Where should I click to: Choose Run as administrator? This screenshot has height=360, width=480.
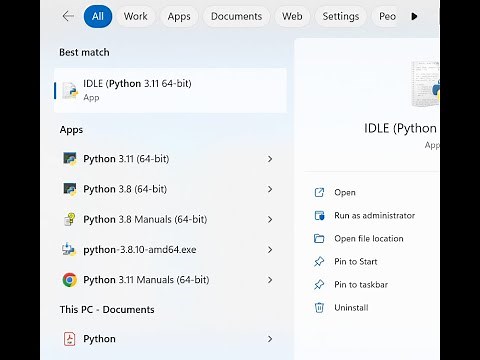375,215
